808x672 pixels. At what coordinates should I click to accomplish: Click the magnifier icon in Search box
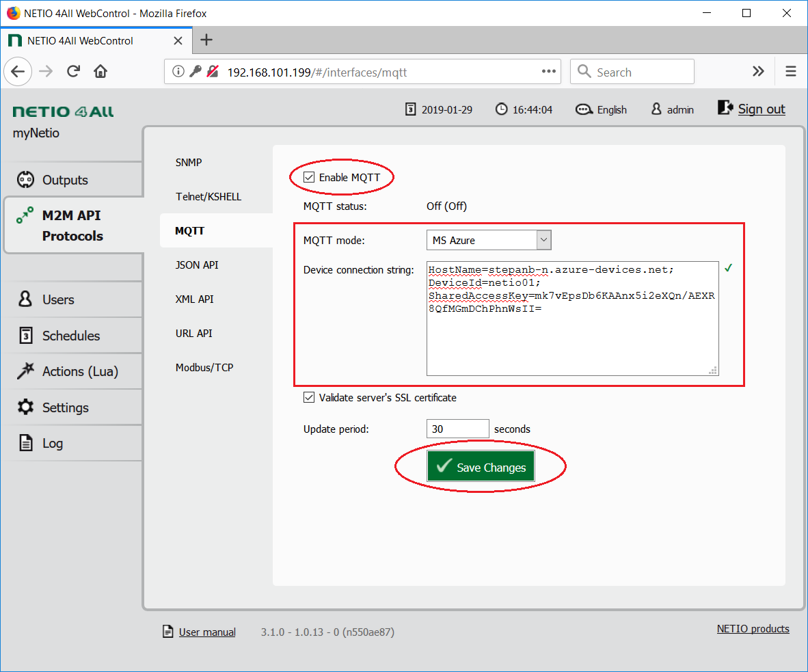(584, 72)
